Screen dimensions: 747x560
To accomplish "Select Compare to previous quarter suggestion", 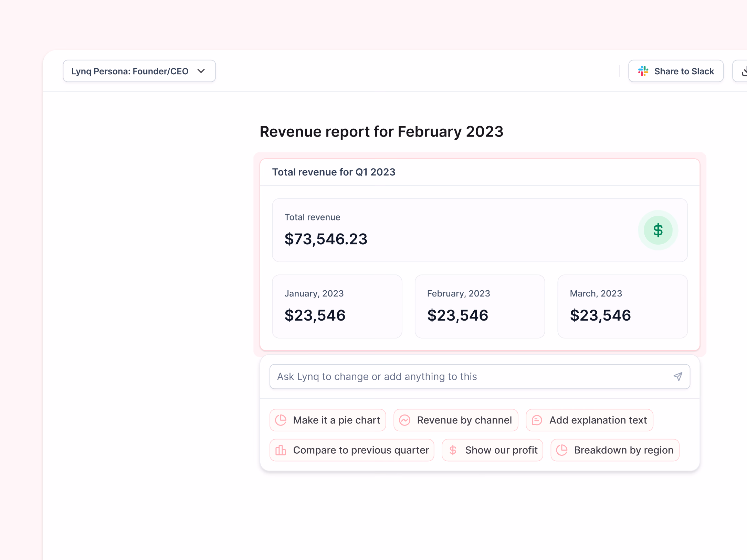I will 352,450.
